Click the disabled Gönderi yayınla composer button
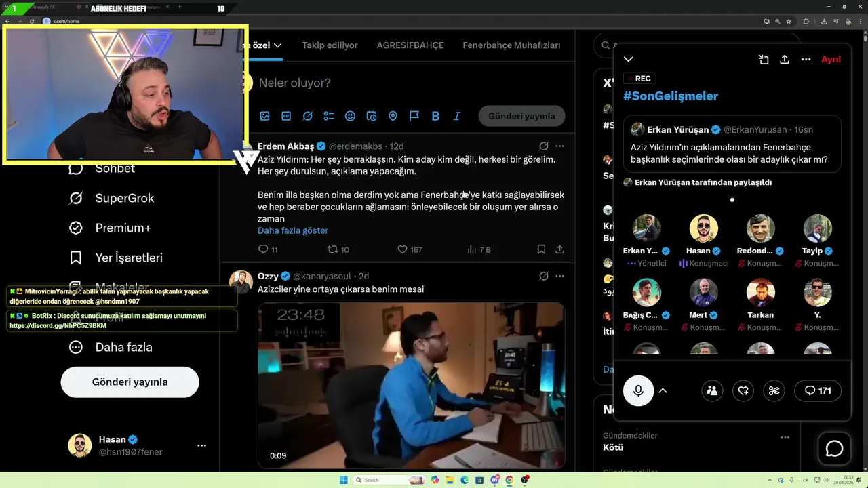The width and height of the screenshot is (868, 488). point(521,116)
